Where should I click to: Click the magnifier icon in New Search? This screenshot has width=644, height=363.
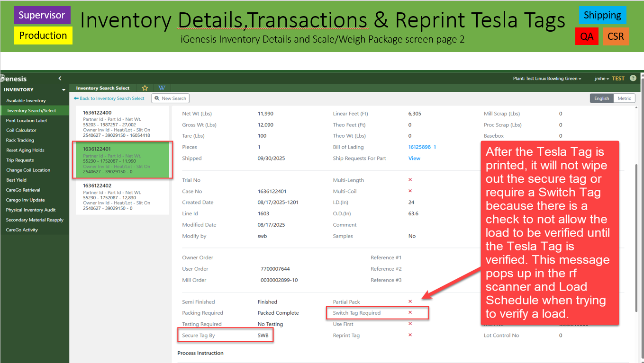coord(157,98)
